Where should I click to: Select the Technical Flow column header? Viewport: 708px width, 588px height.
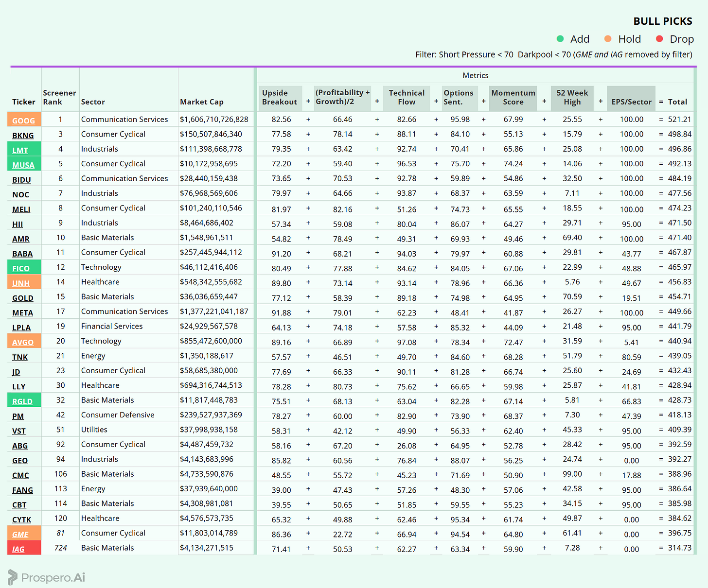(x=407, y=97)
